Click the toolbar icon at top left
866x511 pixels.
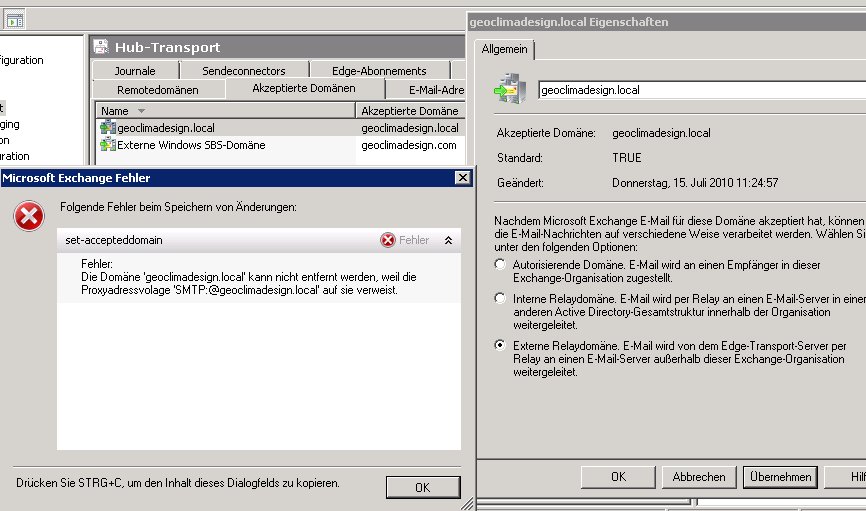14,20
